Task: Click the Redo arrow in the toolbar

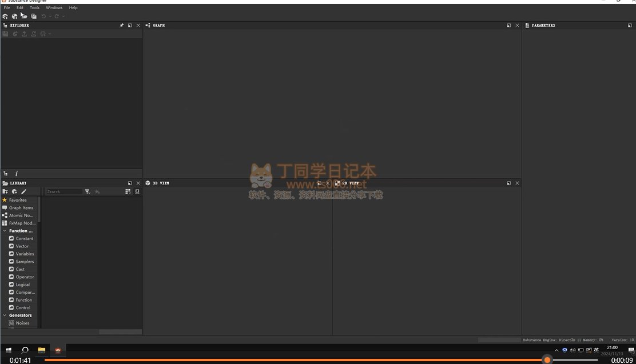Action: (x=57, y=16)
